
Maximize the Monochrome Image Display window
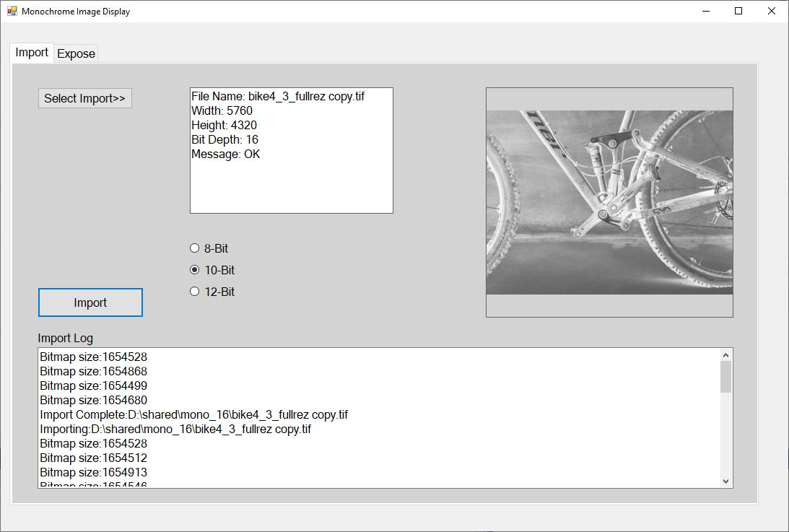pos(738,11)
